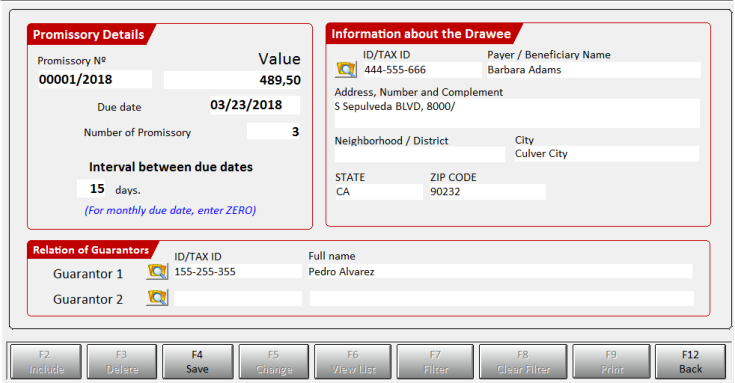The width and height of the screenshot is (735, 383).
Task: Click the F2 Include button
Action: coord(46,361)
